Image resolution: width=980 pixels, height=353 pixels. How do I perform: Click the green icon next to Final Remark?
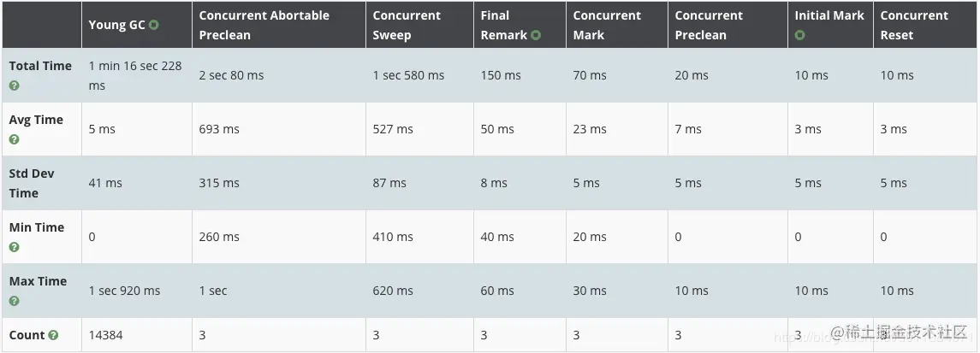coord(536,35)
